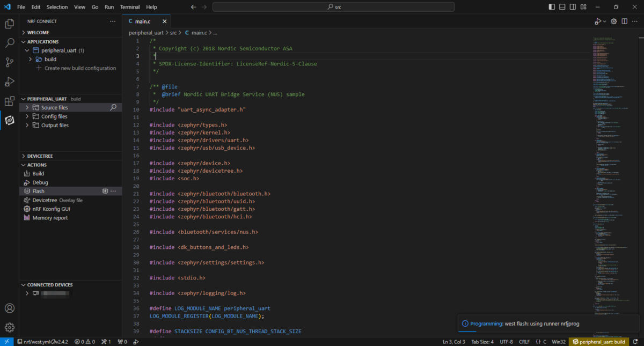Open the Search view in activity bar
The image size is (644, 346).
pos(9,43)
